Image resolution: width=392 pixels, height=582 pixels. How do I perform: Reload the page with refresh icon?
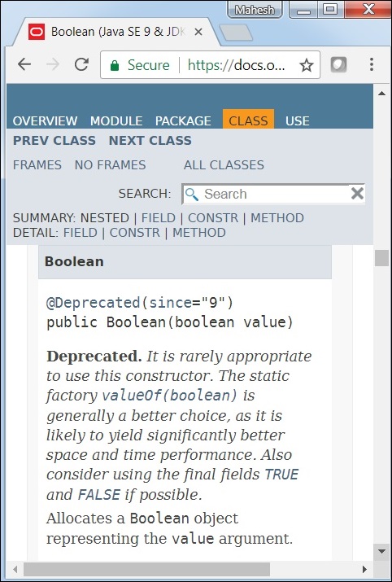[x=81, y=64]
